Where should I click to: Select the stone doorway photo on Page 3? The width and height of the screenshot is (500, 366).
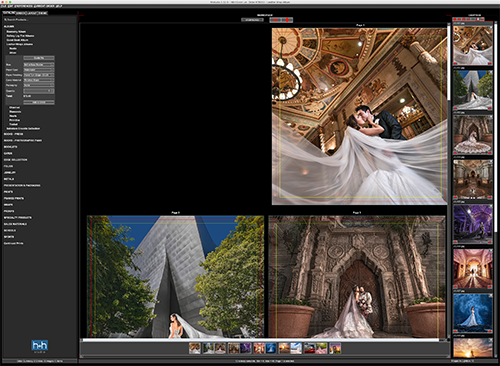click(x=357, y=277)
